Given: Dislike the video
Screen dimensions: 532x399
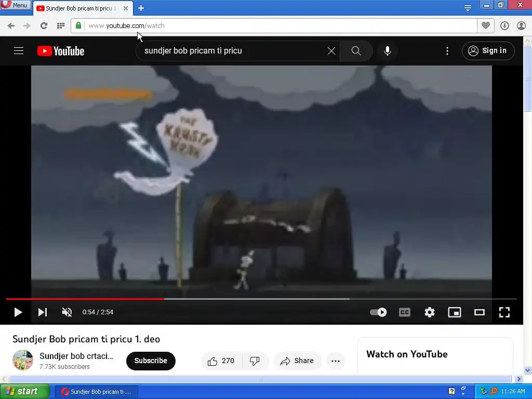Looking at the screenshot, I should (x=255, y=361).
